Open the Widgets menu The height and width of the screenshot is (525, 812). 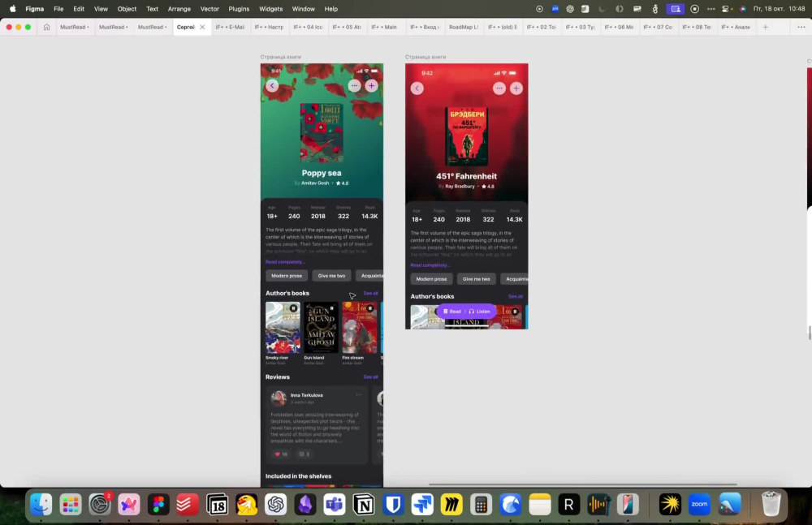(x=271, y=9)
